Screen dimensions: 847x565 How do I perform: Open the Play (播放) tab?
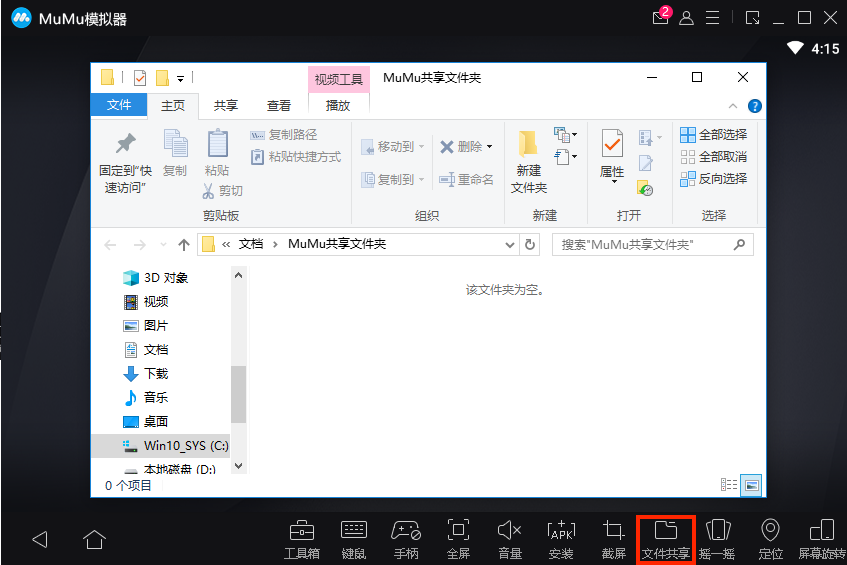tap(338, 105)
